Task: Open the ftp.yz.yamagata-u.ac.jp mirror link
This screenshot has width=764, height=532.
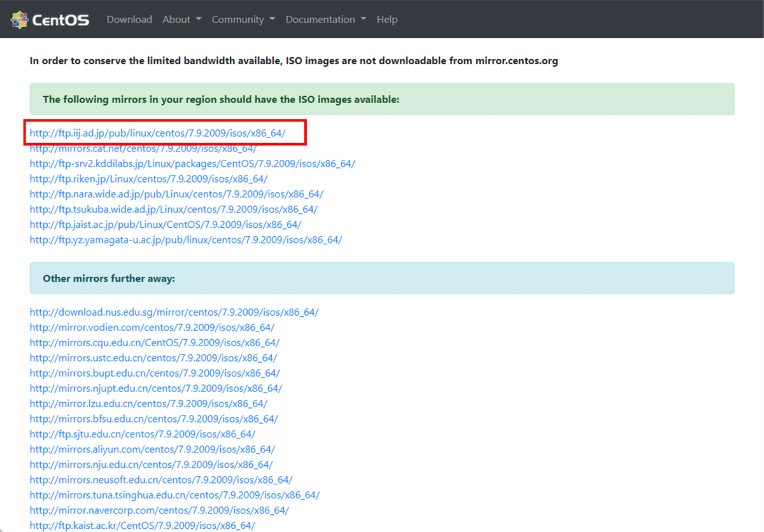Action: click(186, 240)
